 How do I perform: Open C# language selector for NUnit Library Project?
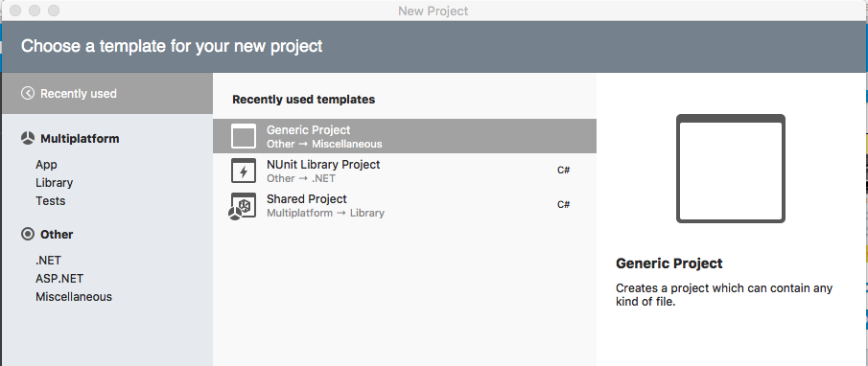coord(564,171)
